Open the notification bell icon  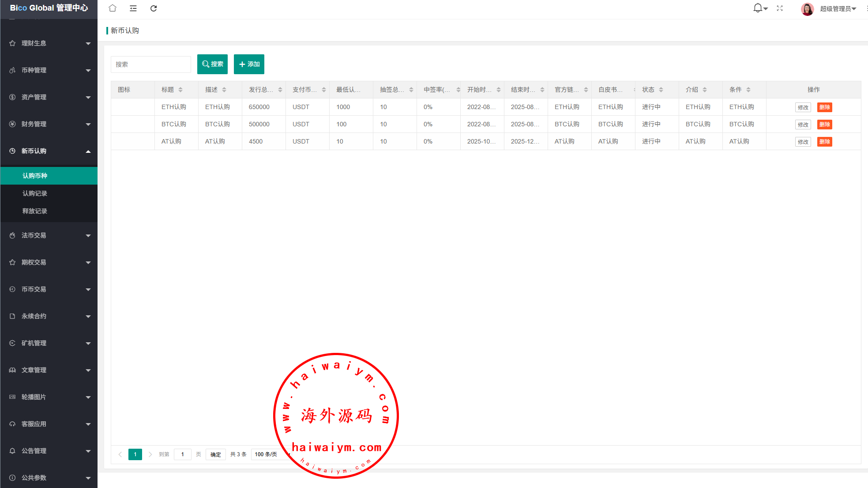pos(758,8)
